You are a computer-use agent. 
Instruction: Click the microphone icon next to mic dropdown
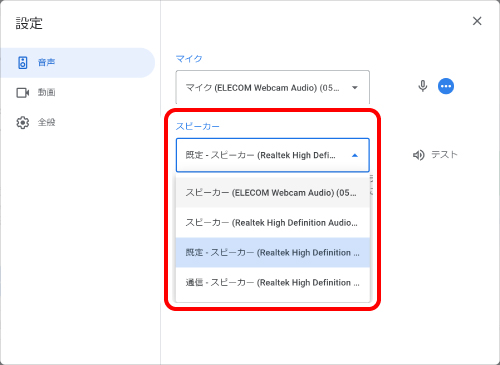click(x=423, y=86)
